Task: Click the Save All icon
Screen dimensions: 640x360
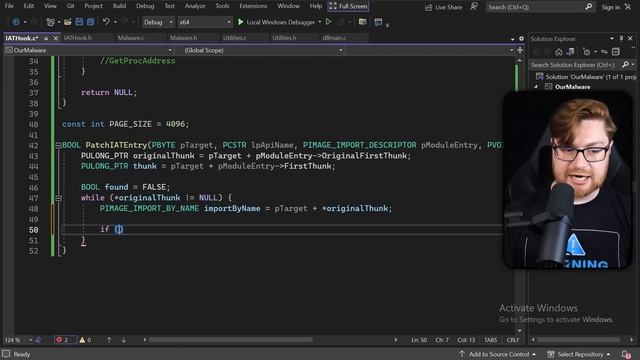Action: (x=90, y=22)
